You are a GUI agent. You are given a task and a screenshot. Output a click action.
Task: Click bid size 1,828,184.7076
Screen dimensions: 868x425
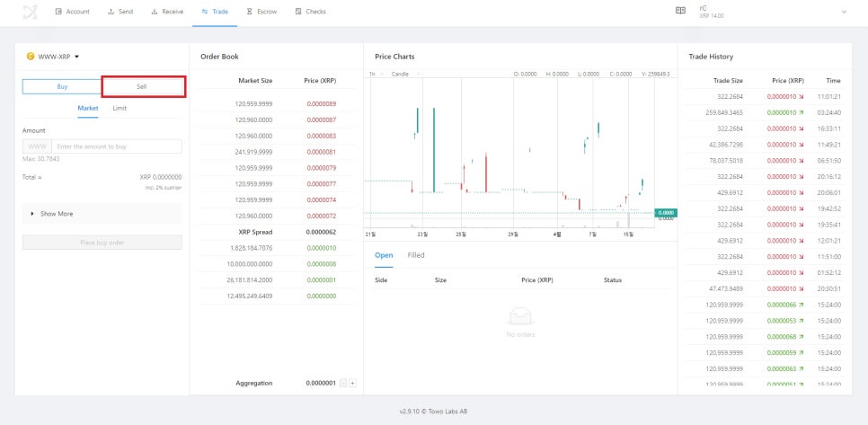coord(252,248)
